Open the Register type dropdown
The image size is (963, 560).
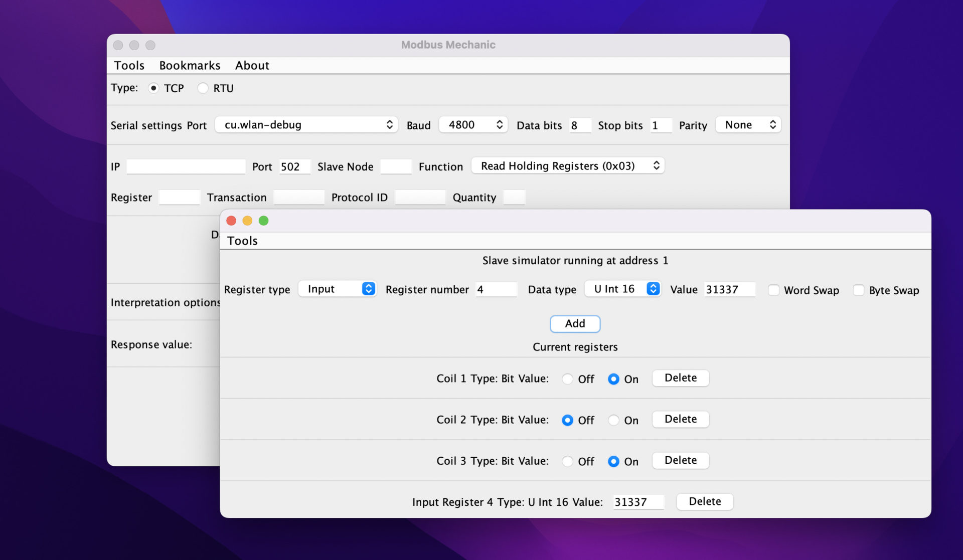(x=337, y=289)
